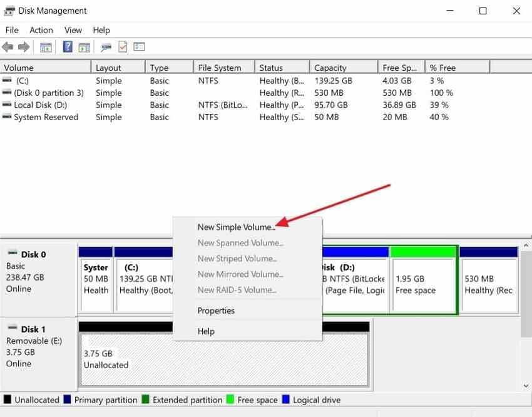Sort by the Type column header

pyautogui.click(x=170, y=68)
